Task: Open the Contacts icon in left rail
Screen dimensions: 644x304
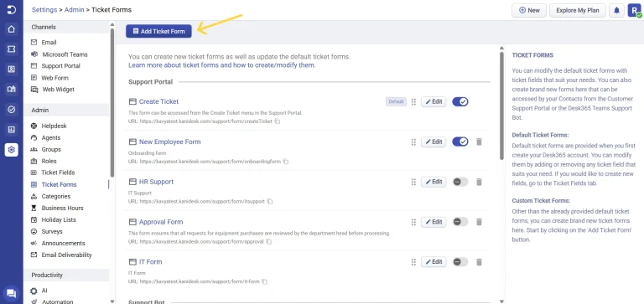Action: pyautogui.click(x=12, y=70)
